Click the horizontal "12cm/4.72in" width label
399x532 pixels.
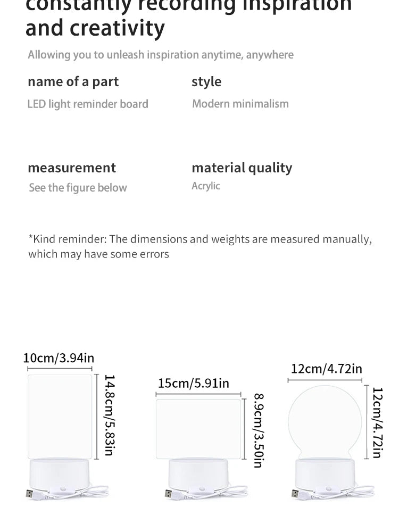(x=326, y=369)
